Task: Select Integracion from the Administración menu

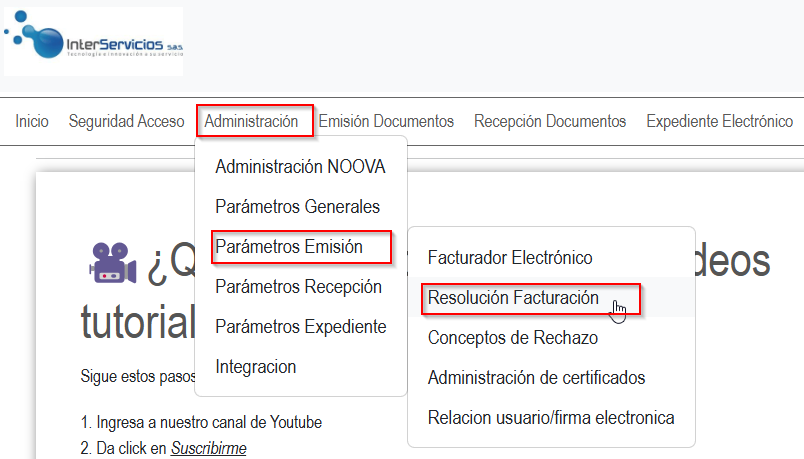Action: point(255,367)
